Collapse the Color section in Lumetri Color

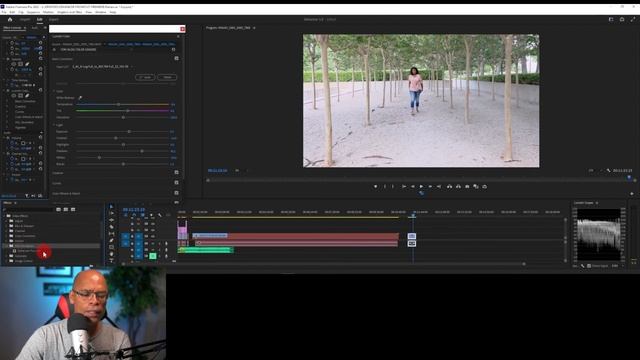(x=54, y=91)
